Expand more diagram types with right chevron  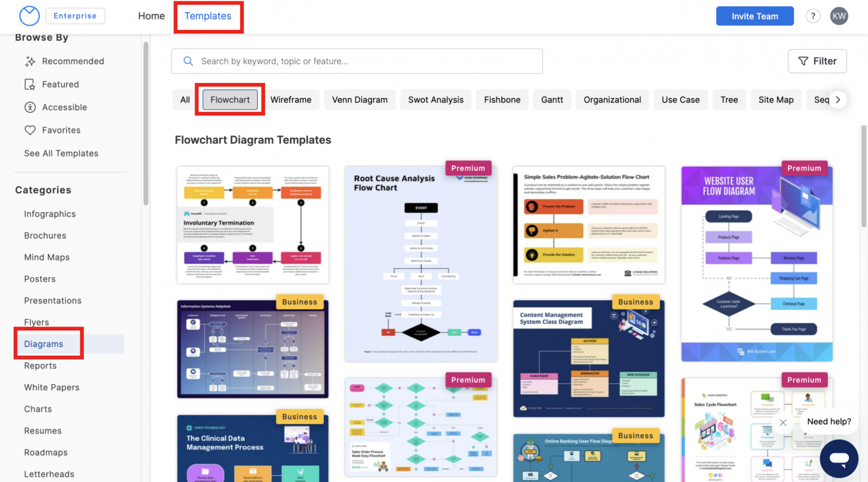point(837,99)
